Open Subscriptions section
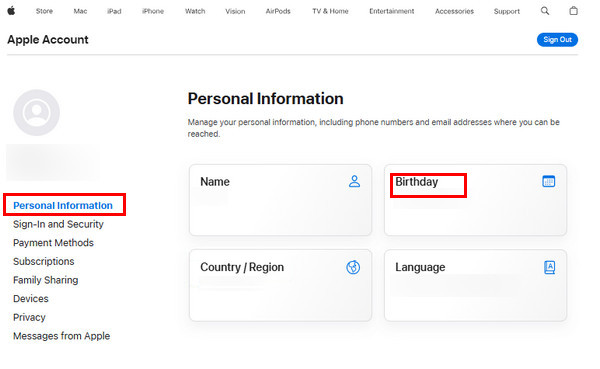Viewport: 600px width, 369px height. pos(44,261)
